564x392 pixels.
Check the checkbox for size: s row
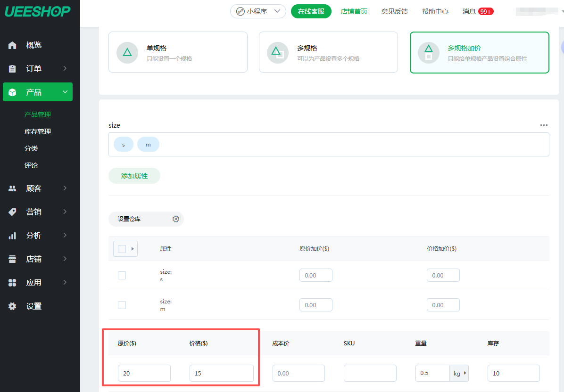[122, 275]
